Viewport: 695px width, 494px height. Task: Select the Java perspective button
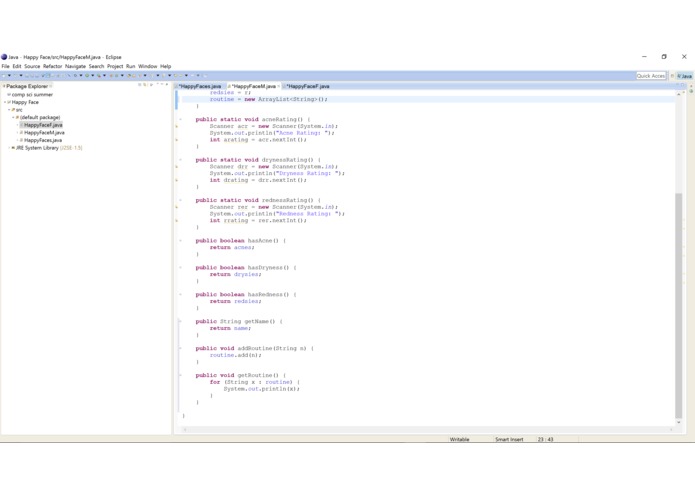[x=685, y=76]
